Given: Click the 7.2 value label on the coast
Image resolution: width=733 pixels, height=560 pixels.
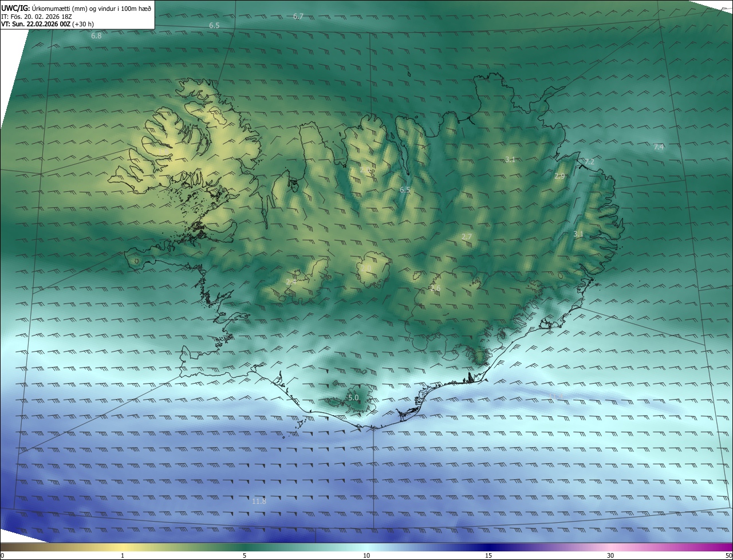Looking at the screenshot, I should 589,162.
